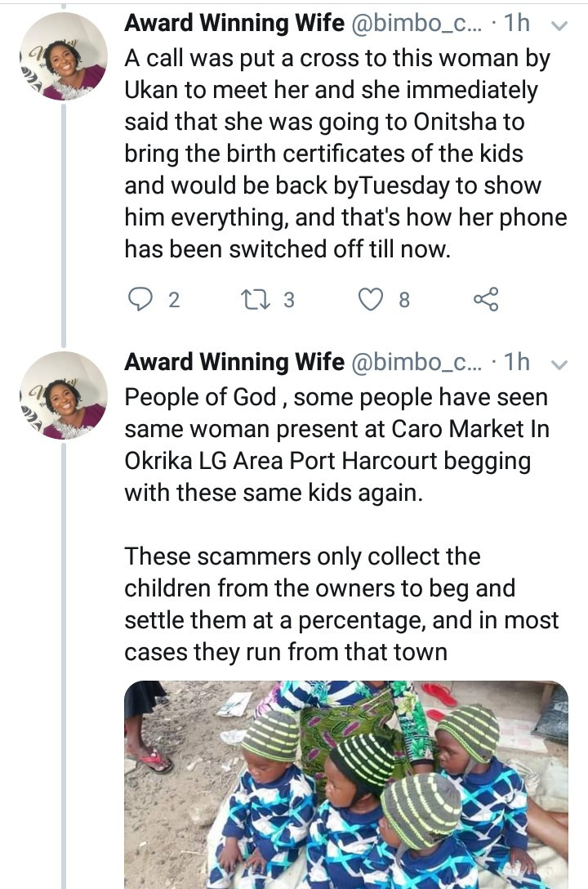The width and height of the screenshot is (588, 889).
Task: Like the tweet with the heart icon
Action: click(x=372, y=301)
